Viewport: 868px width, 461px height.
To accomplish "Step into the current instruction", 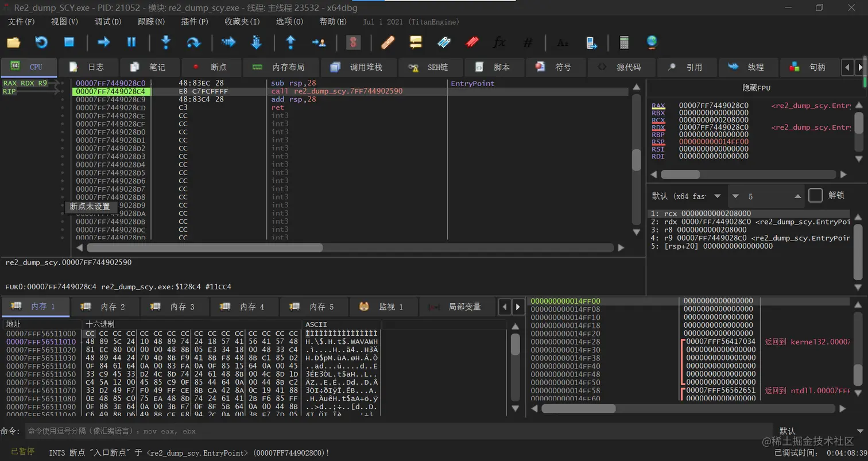I will point(166,42).
